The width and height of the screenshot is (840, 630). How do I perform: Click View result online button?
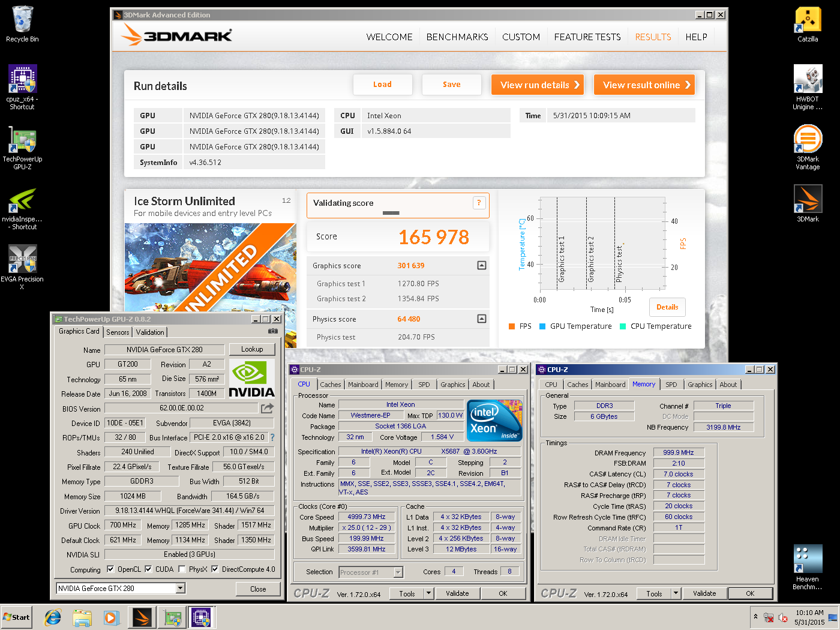pos(644,85)
